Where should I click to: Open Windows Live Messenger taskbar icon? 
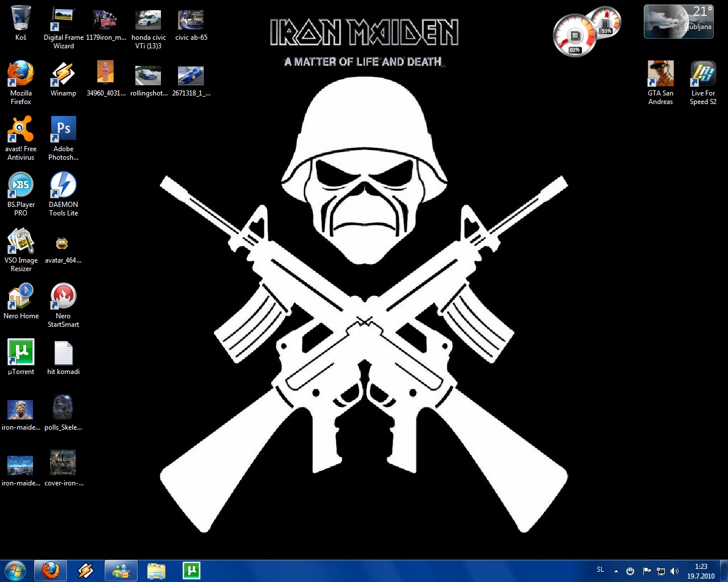[121, 570]
